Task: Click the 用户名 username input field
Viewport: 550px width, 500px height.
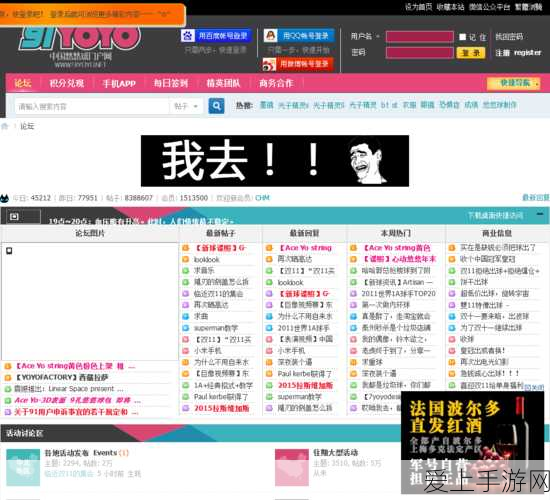Action: pyautogui.click(x=420, y=36)
